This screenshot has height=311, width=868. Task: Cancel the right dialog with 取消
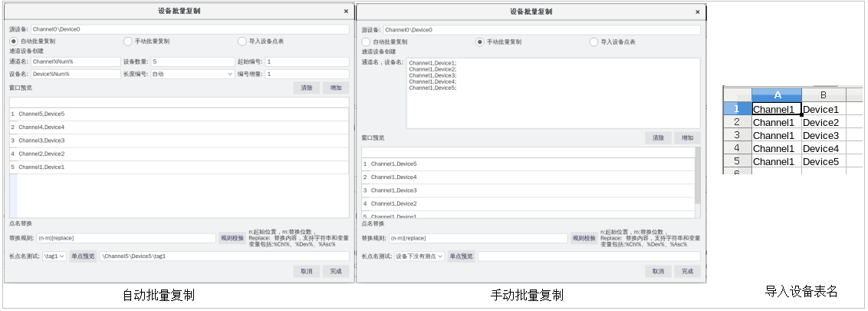coord(658,271)
